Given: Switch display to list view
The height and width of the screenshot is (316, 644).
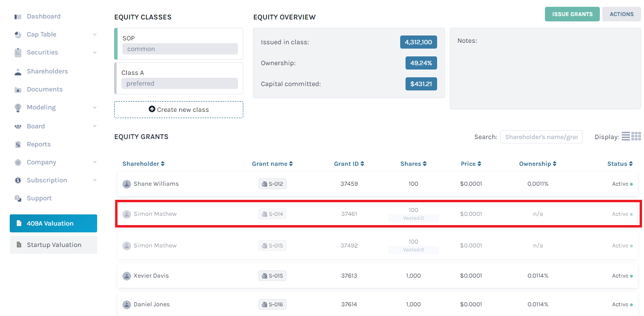Looking at the screenshot, I should [627, 136].
